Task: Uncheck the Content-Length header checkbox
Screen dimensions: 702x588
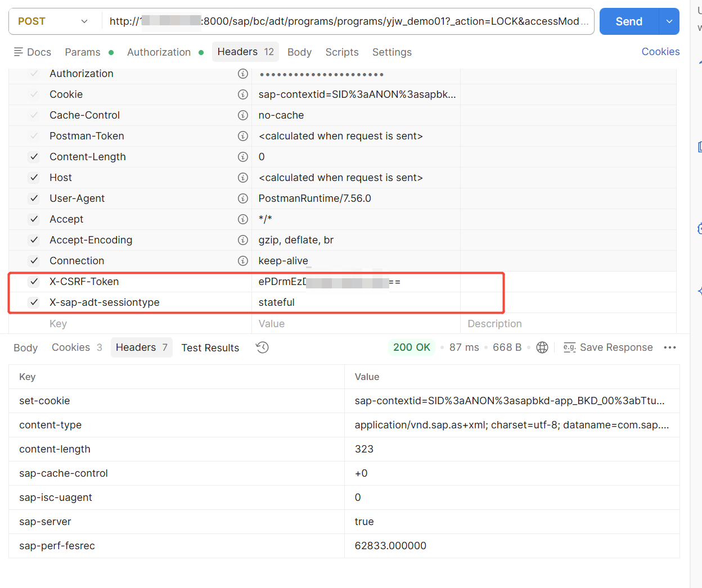Action: pos(34,157)
